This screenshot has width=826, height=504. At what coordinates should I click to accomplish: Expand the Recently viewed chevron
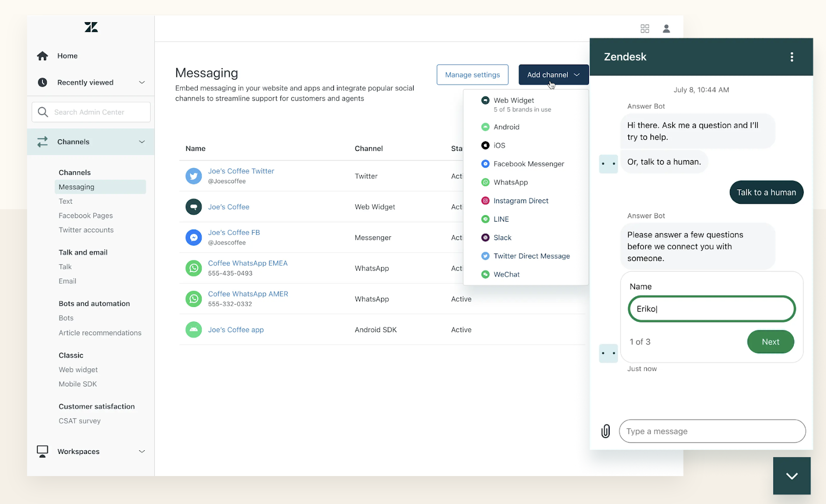142,83
